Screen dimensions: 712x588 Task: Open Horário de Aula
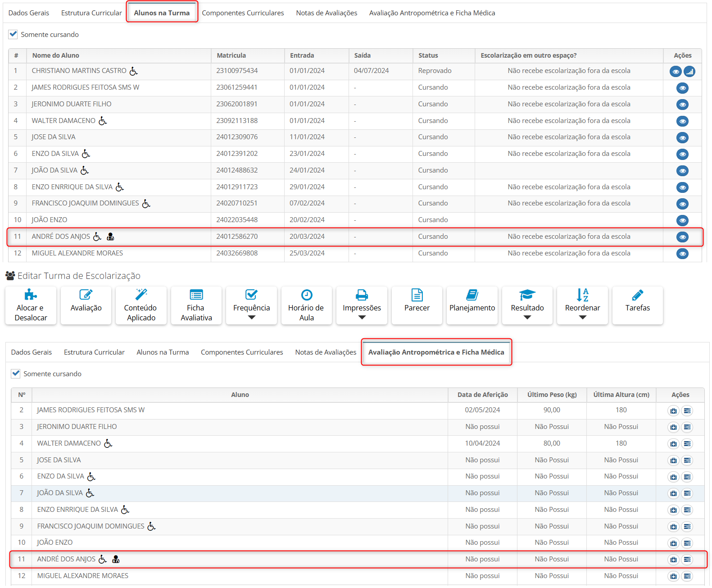307,305
